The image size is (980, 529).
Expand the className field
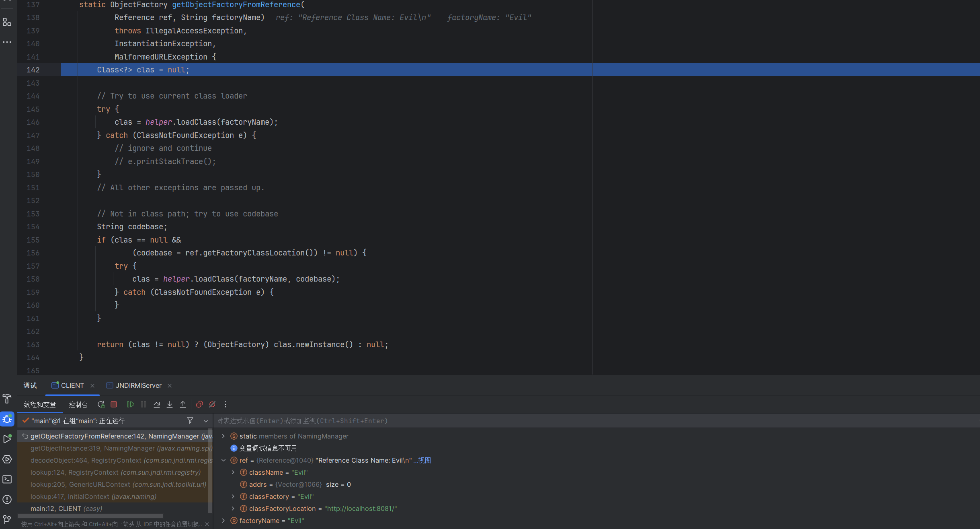[233, 472]
